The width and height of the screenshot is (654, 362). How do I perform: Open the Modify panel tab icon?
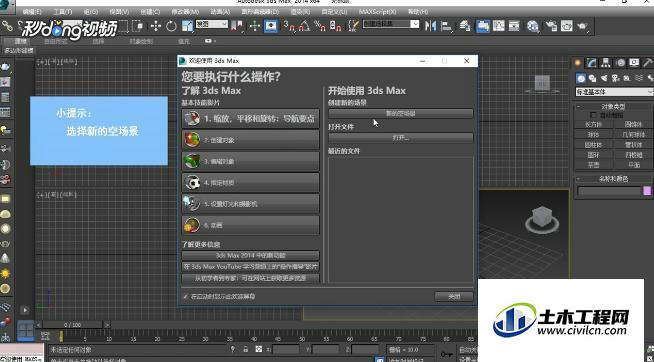tap(592, 63)
